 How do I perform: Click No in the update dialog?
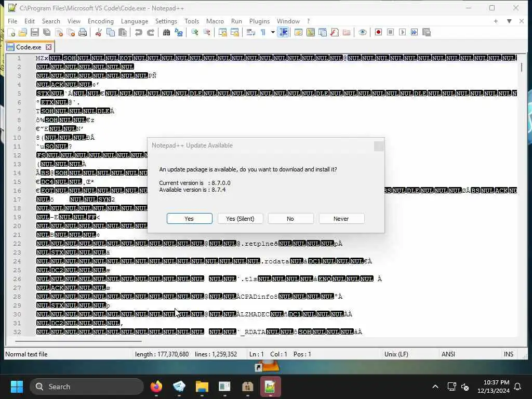tap(290, 219)
